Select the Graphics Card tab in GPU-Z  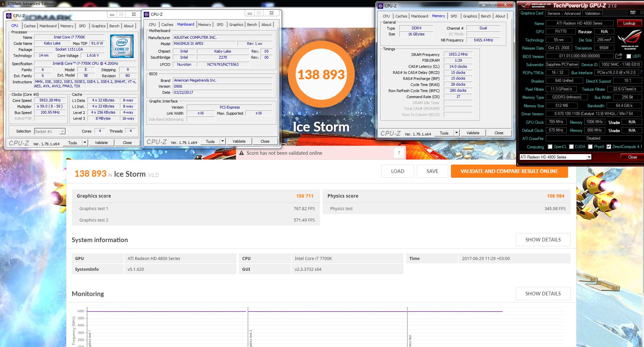click(x=532, y=13)
